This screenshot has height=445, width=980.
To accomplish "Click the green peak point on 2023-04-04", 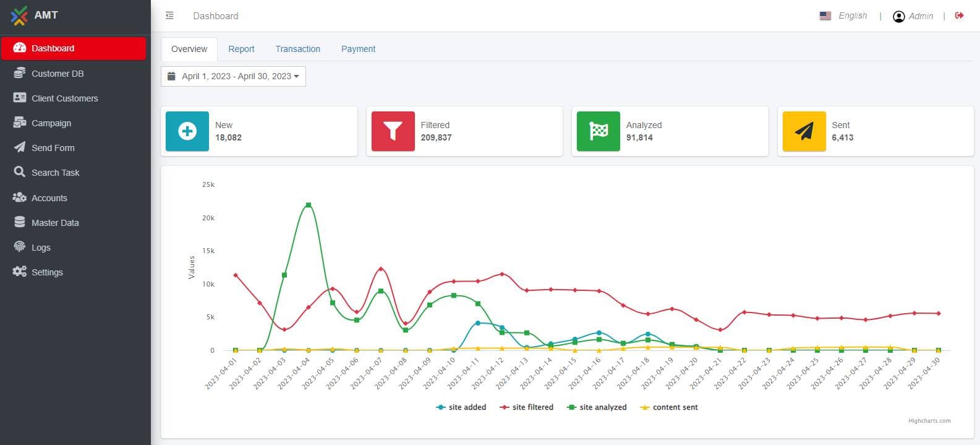I will click(x=308, y=205).
